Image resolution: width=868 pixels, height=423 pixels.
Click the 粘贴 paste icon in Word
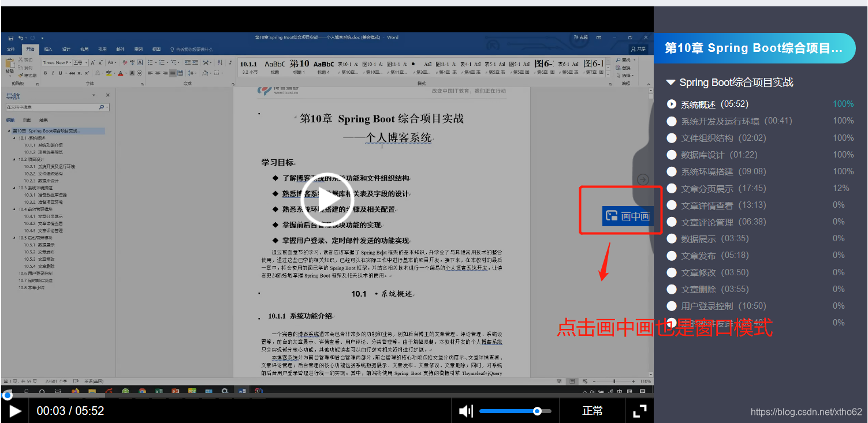[x=10, y=63]
